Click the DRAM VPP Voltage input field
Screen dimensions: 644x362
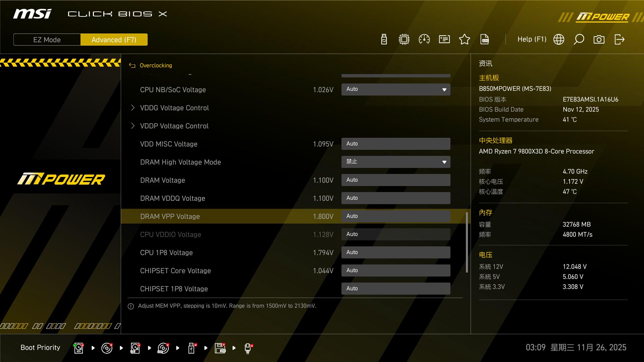point(396,216)
